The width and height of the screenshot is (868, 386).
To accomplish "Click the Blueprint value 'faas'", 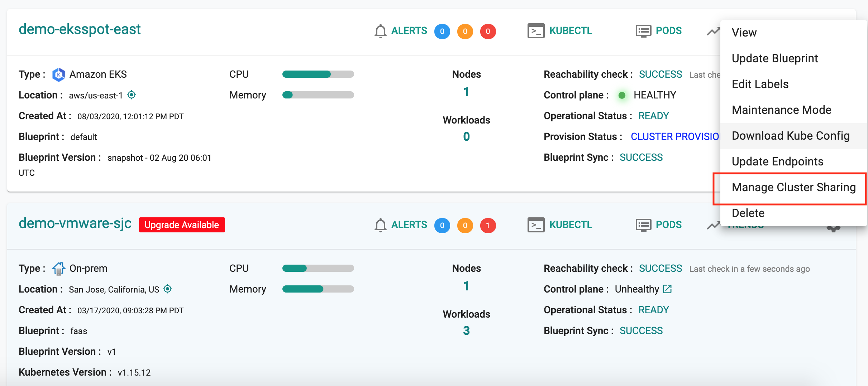I will pos(78,331).
